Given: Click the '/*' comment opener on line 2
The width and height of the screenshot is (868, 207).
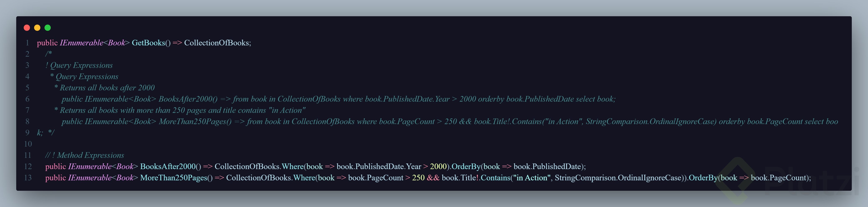Looking at the screenshot, I should point(48,54).
